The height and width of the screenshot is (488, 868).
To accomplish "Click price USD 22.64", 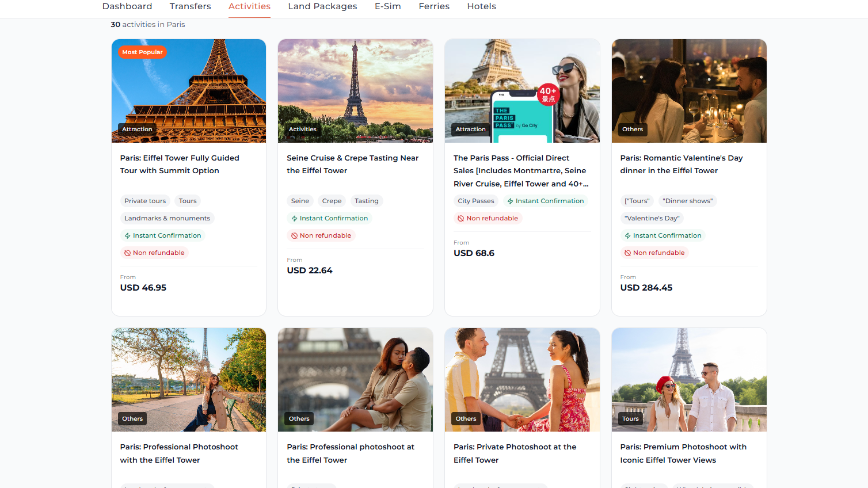I will click(310, 270).
